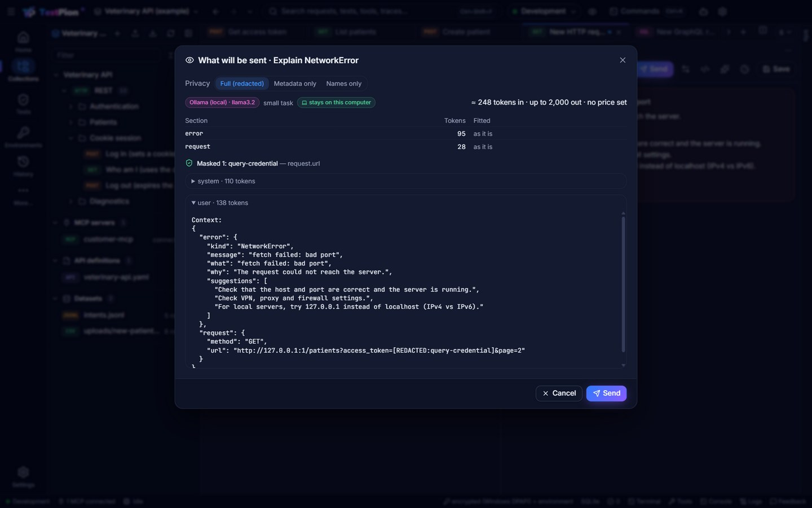Switch privacy to 'Names only'

tap(344, 84)
